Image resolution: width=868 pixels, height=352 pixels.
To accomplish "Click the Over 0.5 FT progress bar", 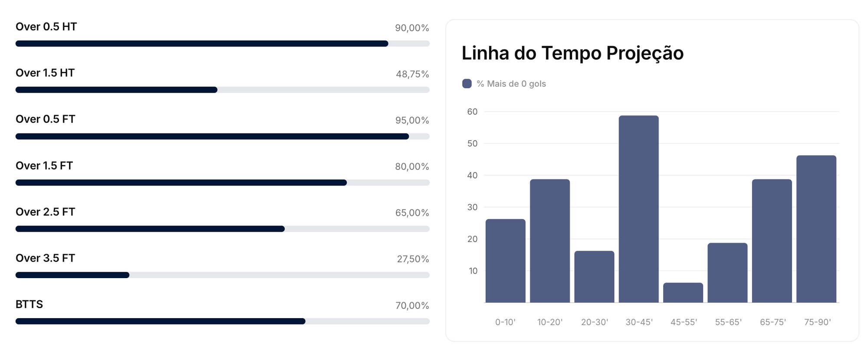I will click(223, 136).
